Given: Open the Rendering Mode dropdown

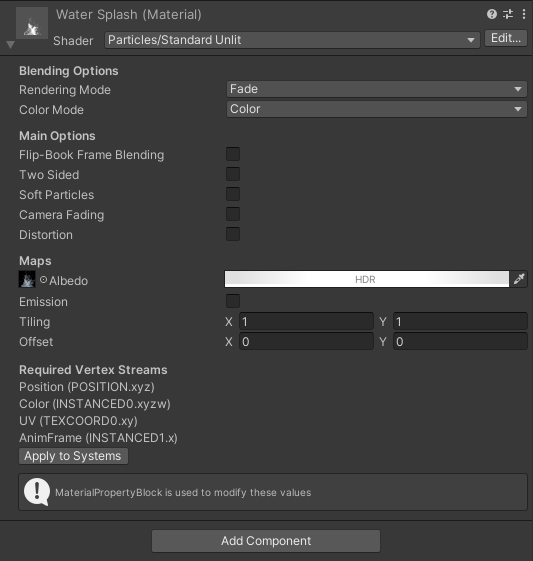Looking at the screenshot, I should tap(377, 89).
